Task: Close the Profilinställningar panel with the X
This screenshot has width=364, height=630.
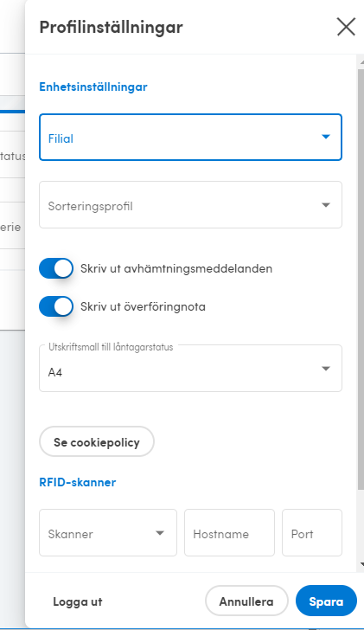Action: (x=346, y=27)
